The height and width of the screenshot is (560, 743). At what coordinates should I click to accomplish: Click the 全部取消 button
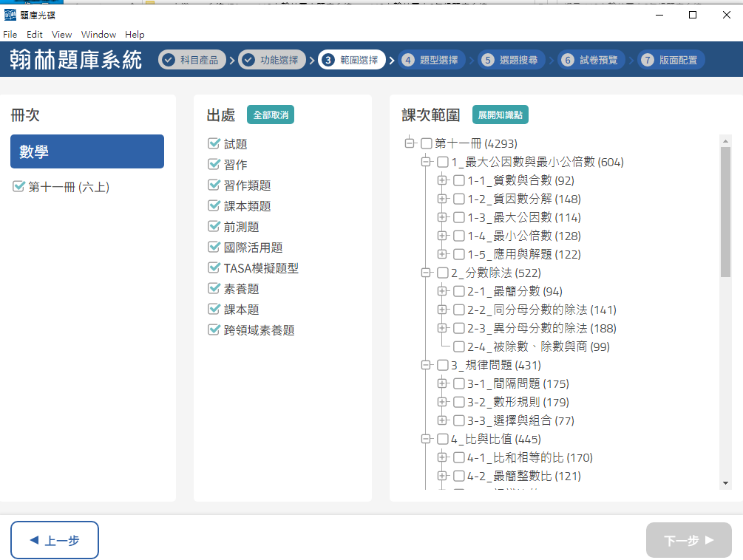point(271,115)
